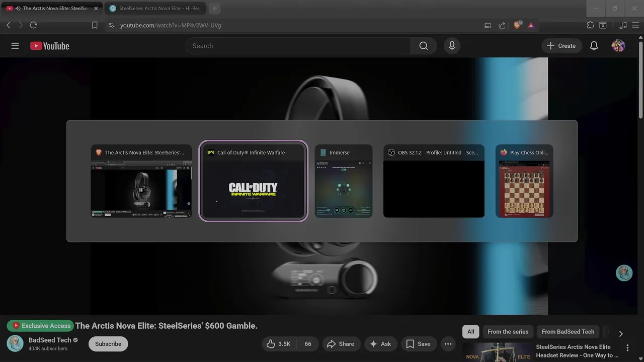Switch to SteelSeries Arctis Nova Elite Hi-Res tab
Viewport: 644px width, 362px height.
(x=156, y=9)
